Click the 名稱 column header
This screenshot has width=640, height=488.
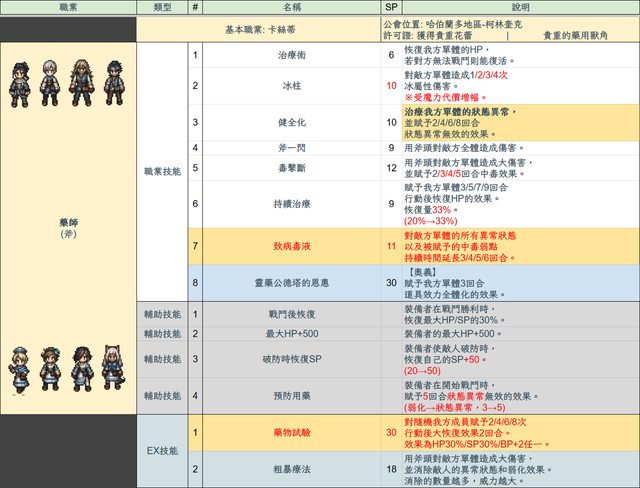pyautogui.click(x=291, y=7)
